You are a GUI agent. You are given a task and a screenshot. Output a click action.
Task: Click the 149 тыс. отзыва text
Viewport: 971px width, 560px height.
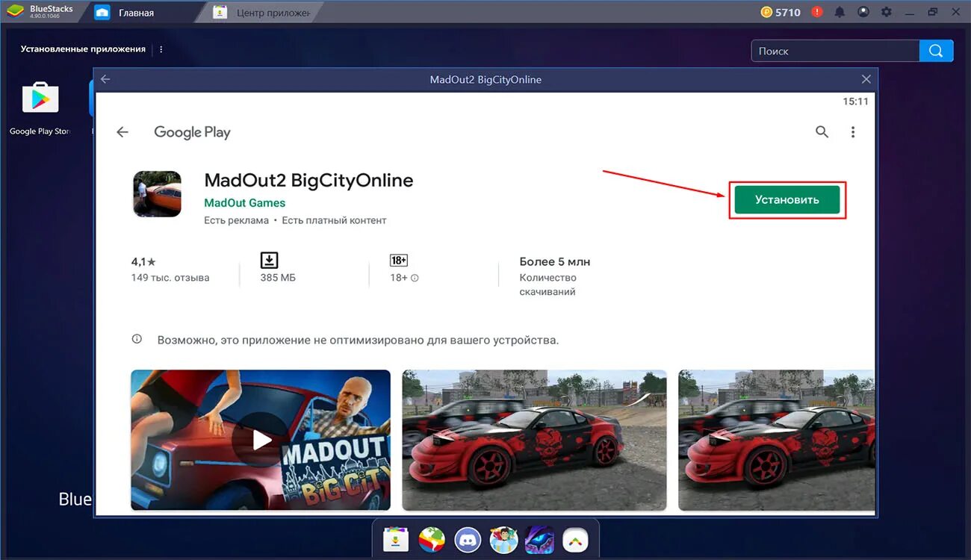point(170,278)
